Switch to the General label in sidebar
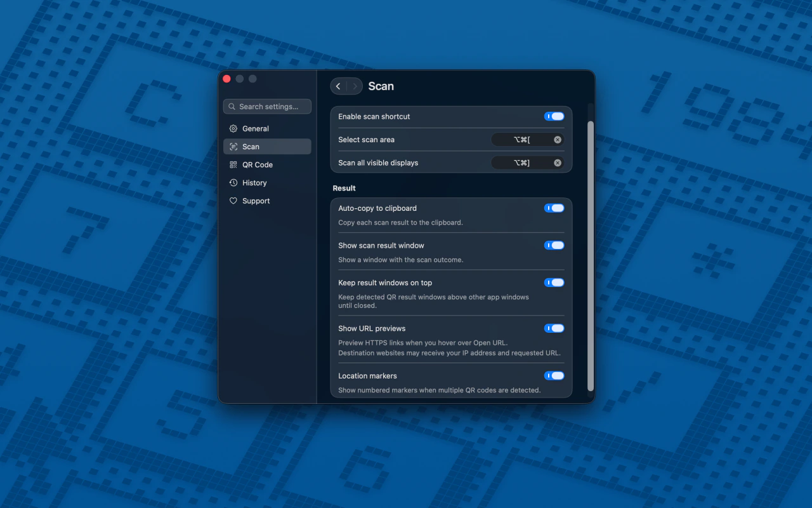Screen dimensions: 812x508 point(256,128)
